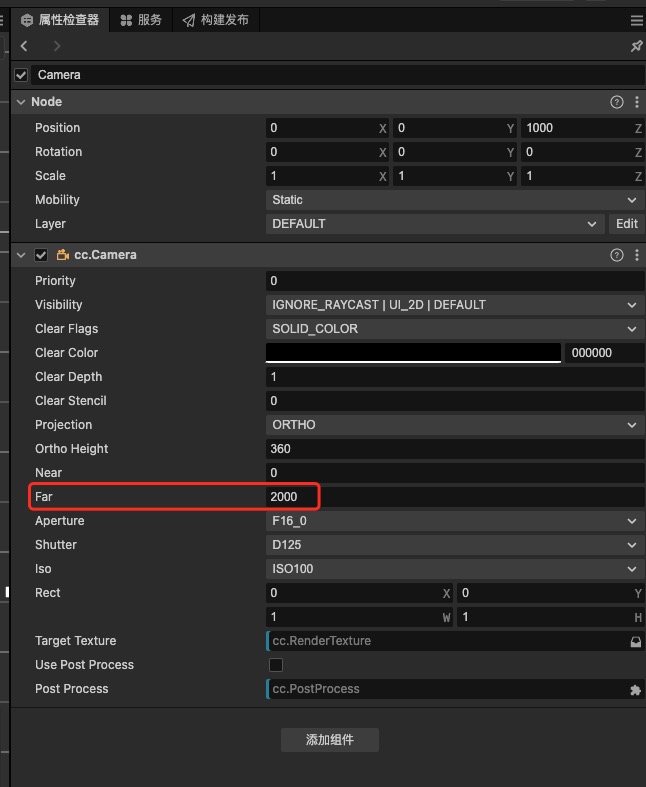Open help for the Node section
This screenshot has width=646, height=787.
[x=617, y=102]
